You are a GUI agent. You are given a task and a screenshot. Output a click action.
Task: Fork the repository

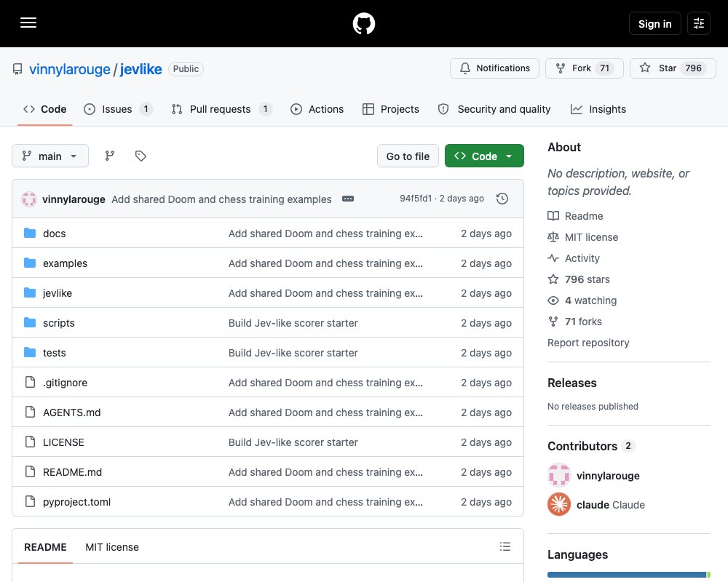pos(584,68)
